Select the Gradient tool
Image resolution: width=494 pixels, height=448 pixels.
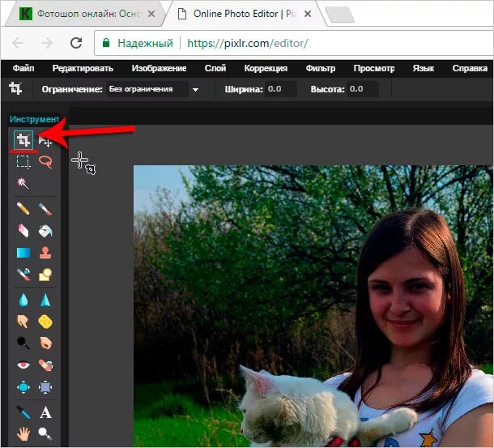[x=23, y=253]
